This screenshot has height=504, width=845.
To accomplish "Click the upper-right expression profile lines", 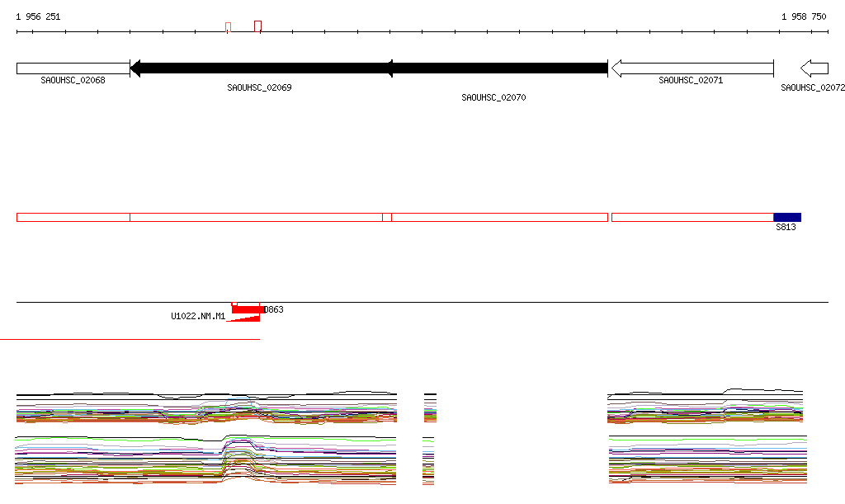I will [706, 407].
